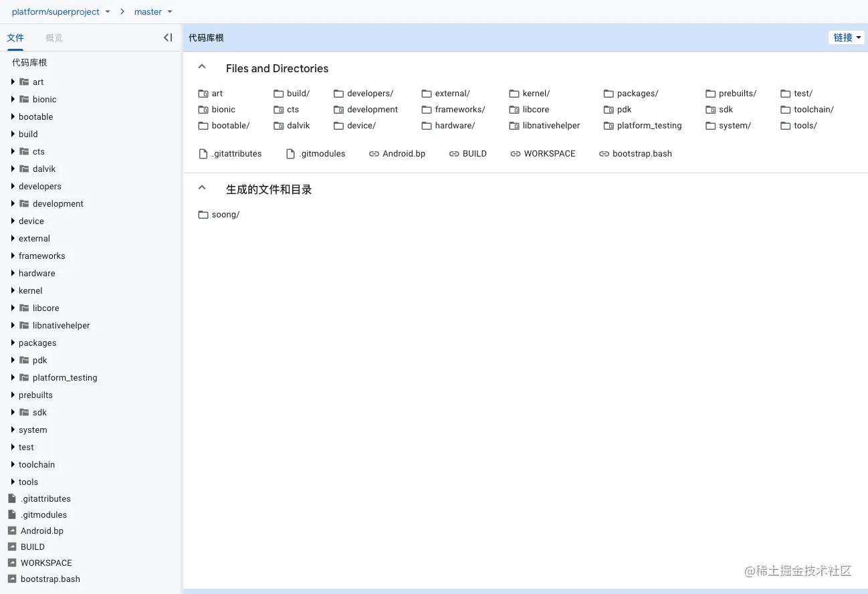Viewport: 868px width, 594px height.
Task: Click the .gitmodules file icon in main pane
Action: click(x=290, y=154)
